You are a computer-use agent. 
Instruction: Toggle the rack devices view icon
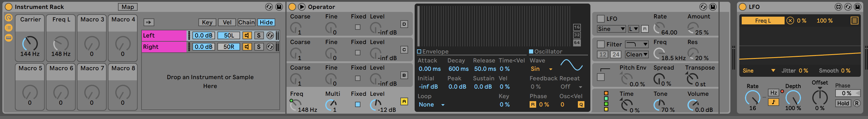tap(9, 38)
